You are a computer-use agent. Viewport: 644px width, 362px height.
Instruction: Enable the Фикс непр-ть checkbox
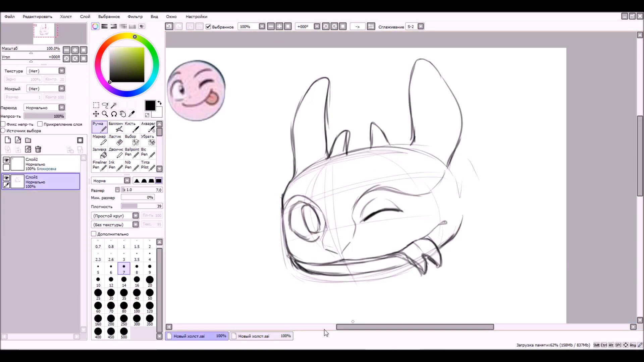tap(3, 124)
